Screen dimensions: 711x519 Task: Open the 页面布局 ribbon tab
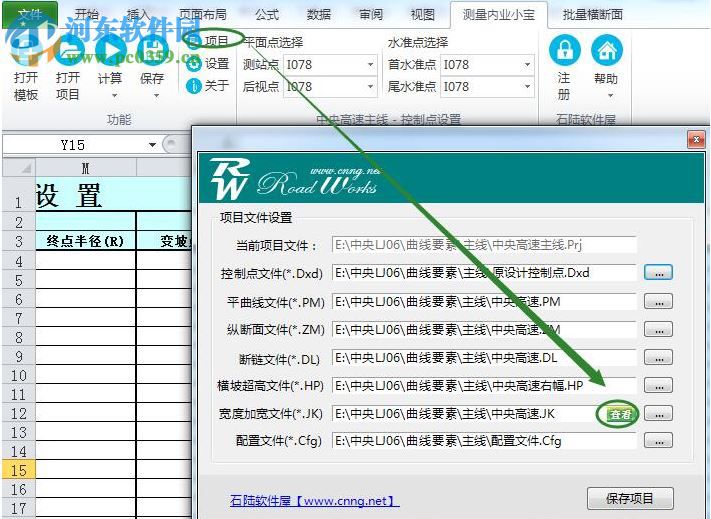tap(203, 15)
